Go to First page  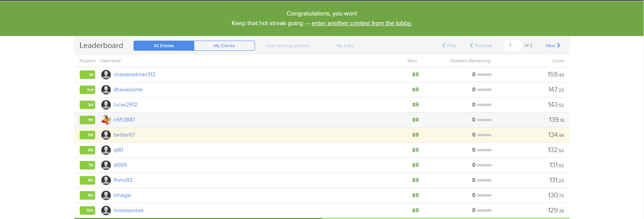[449, 46]
